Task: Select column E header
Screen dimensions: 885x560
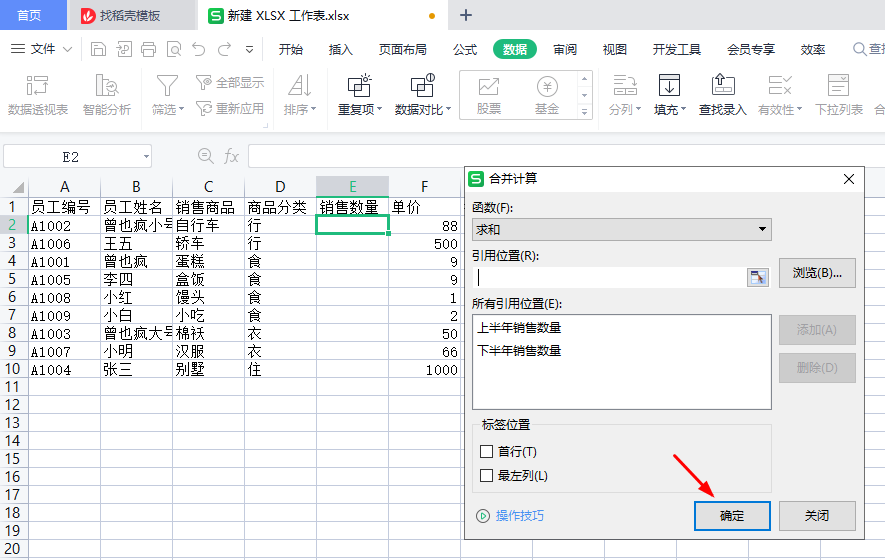Action: [x=352, y=186]
